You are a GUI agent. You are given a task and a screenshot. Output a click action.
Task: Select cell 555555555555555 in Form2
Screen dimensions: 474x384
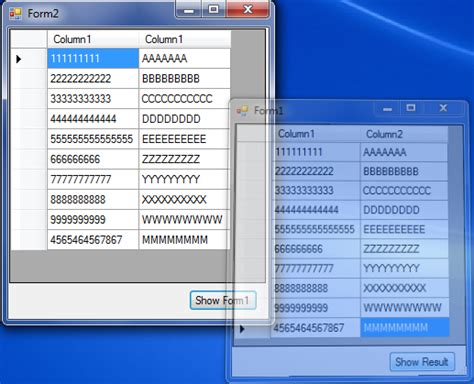click(93, 139)
